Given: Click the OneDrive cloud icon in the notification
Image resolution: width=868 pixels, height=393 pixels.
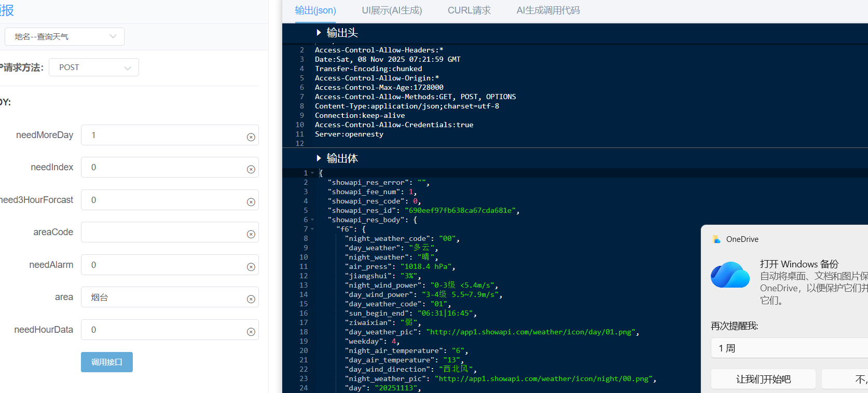Looking at the screenshot, I should pyautogui.click(x=730, y=275).
